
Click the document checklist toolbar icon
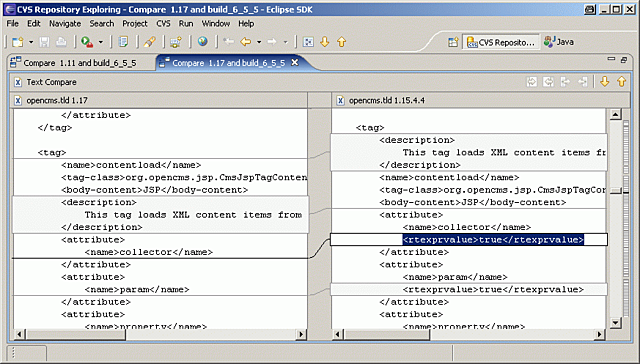123,42
